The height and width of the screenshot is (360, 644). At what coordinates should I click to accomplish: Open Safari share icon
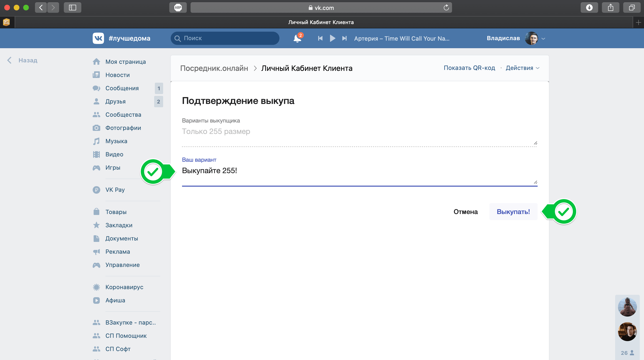(x=610, y=8)
